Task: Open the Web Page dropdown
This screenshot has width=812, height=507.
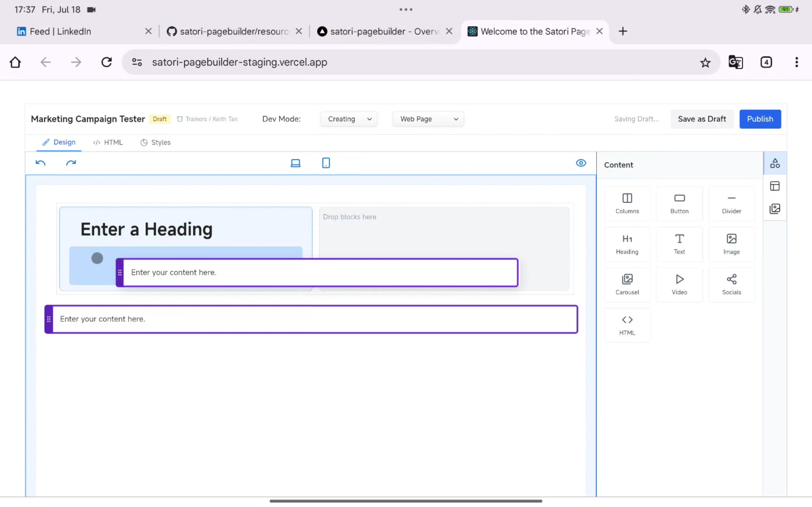Action: point(428,119)
